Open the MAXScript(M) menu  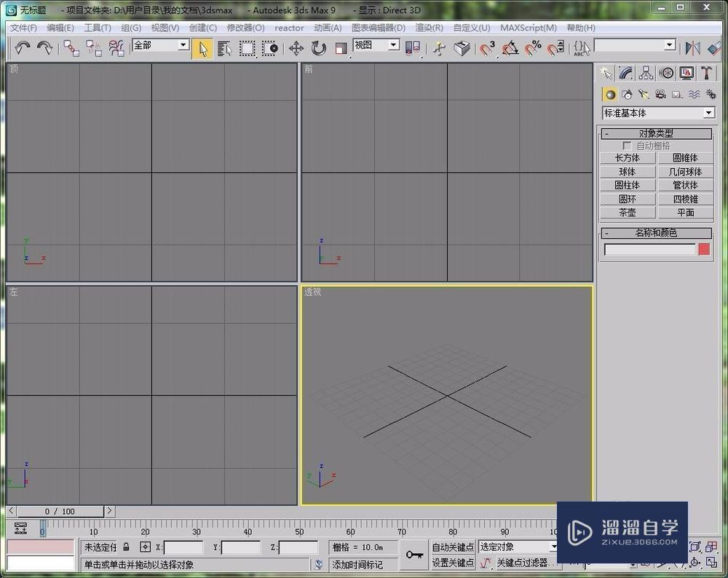coord(529,28)
